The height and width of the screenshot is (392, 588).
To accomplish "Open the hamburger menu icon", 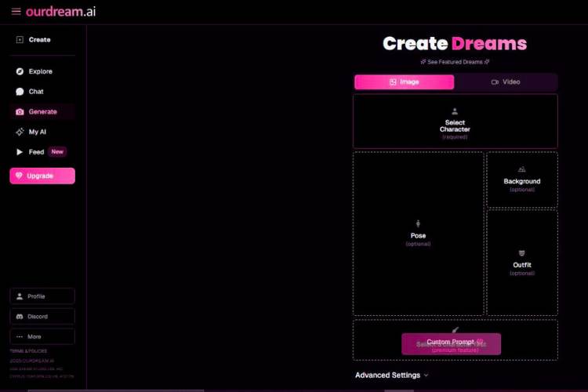I will click(x=16, y=12).
